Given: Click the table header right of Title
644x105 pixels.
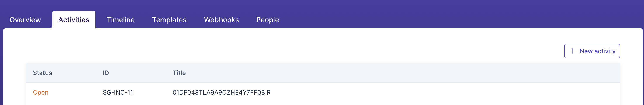Looking at the screenshot, I should pos(400,73).
